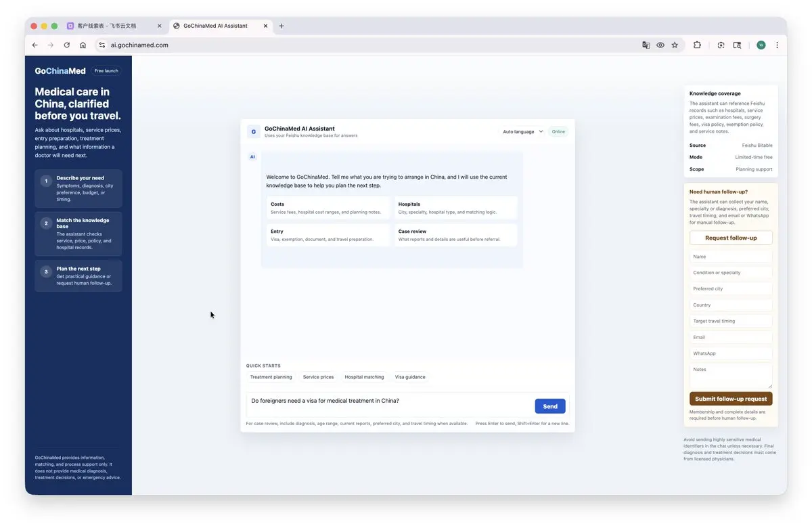Viewport: 812px width, 528px height.
Task: Click the Send button
Action: (550, 406)
